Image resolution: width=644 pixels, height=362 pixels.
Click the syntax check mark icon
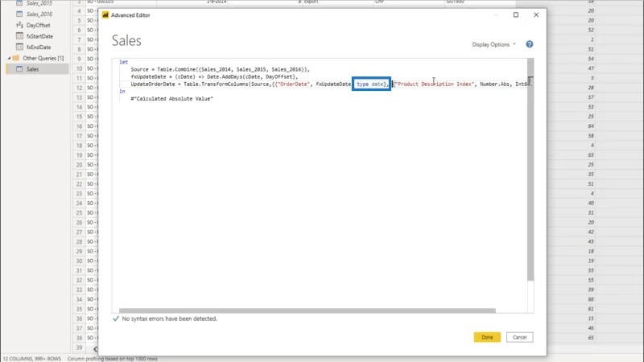click(116, 319)
